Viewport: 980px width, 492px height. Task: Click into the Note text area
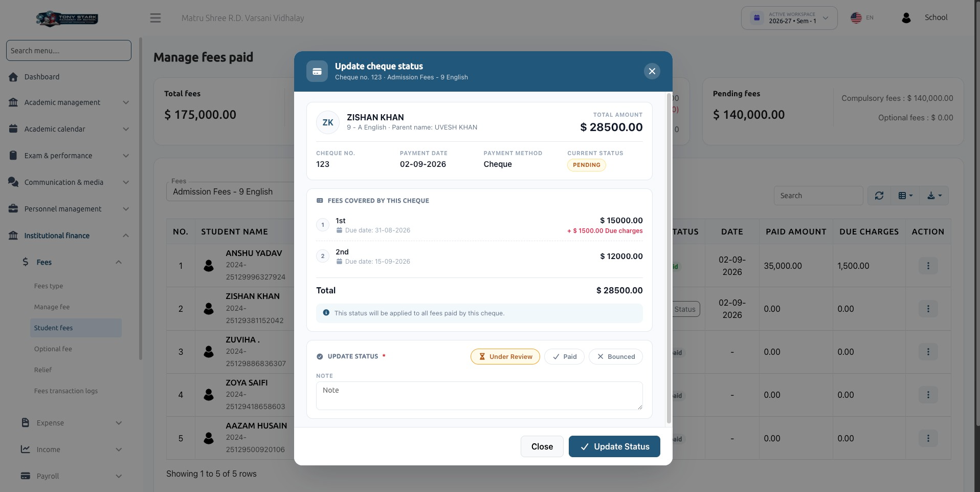[479, 396]
